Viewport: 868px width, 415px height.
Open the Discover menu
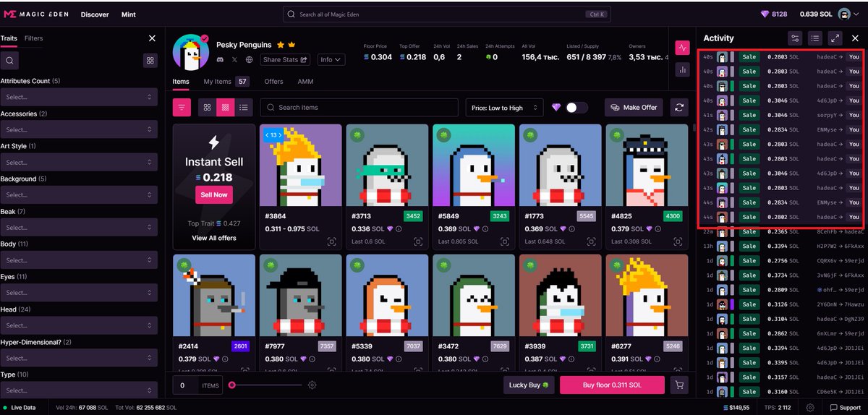click(x=95, y=14)
